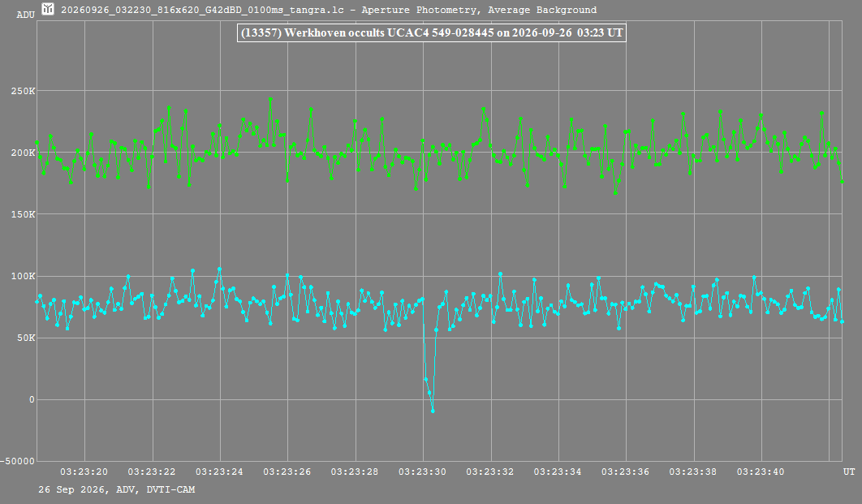Click the '26 Sep 2026, ADV, DVTI-CAM' footer text
The width and height of the screenshot is (862, 504).
coord(117,489)
